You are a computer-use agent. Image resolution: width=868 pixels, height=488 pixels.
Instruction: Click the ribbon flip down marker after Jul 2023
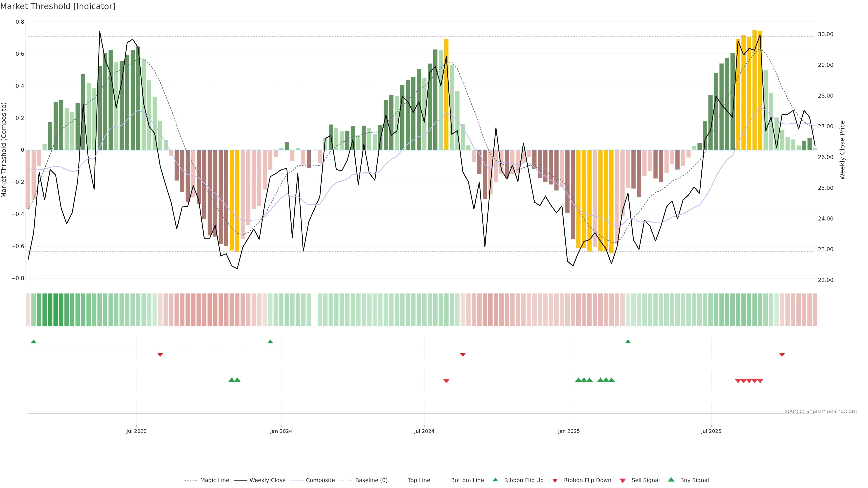(160, 355)
